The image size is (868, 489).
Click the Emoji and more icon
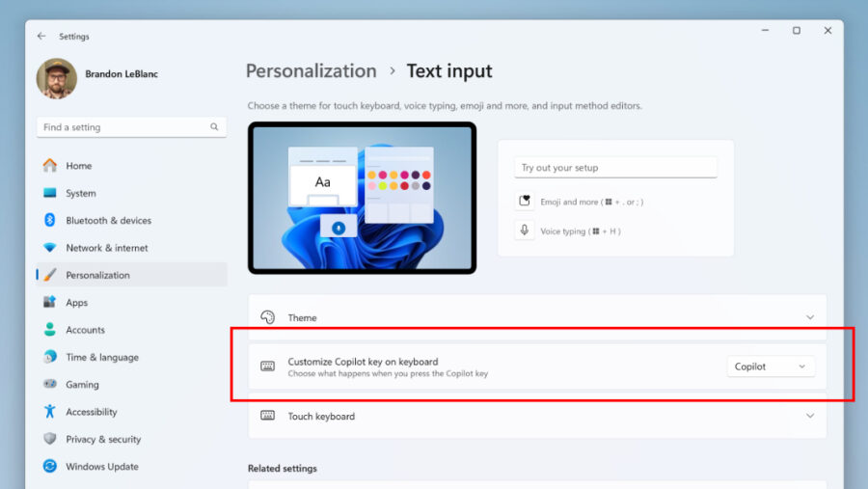tap(525, 201)
